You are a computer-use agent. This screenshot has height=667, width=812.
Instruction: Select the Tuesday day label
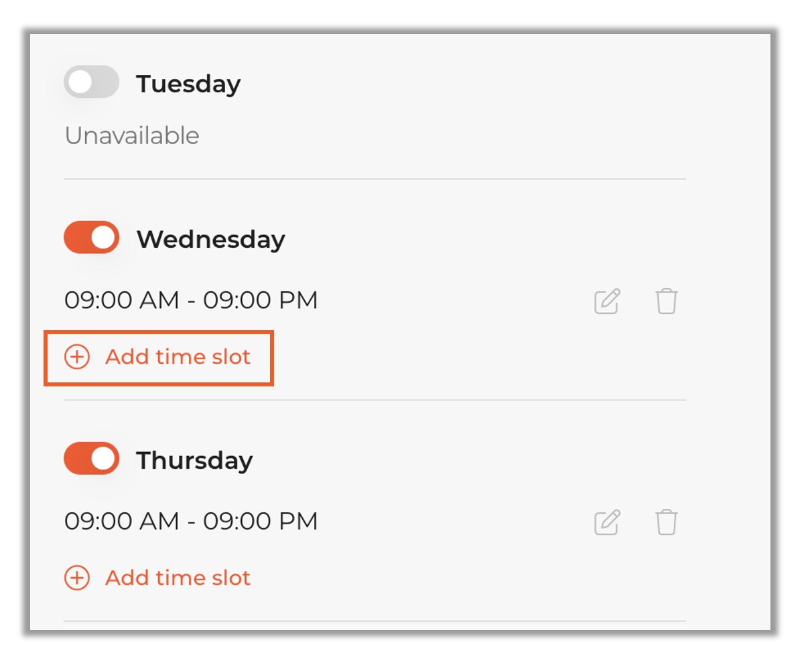click(x=188, y=84)
